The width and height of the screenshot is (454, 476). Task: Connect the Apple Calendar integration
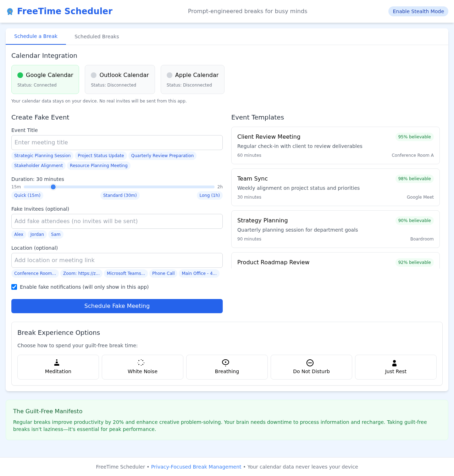192,79
